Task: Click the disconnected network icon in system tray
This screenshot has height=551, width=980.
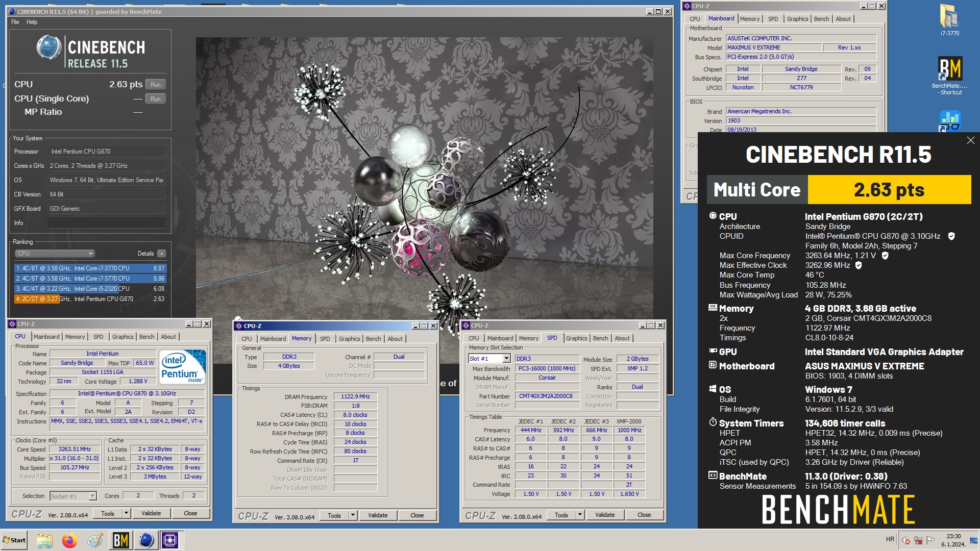Action: tap(918, 540)
